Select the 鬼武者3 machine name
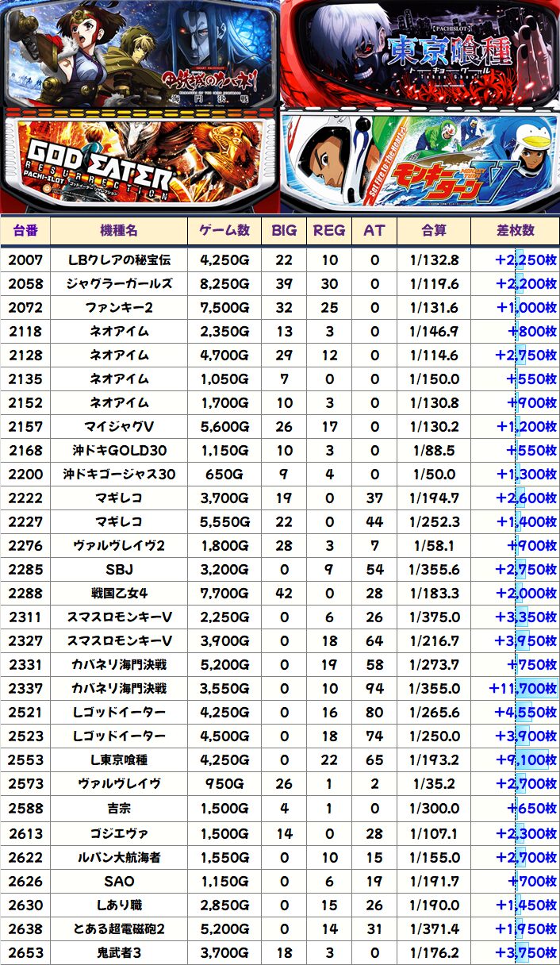 click(x=119, y=952)
